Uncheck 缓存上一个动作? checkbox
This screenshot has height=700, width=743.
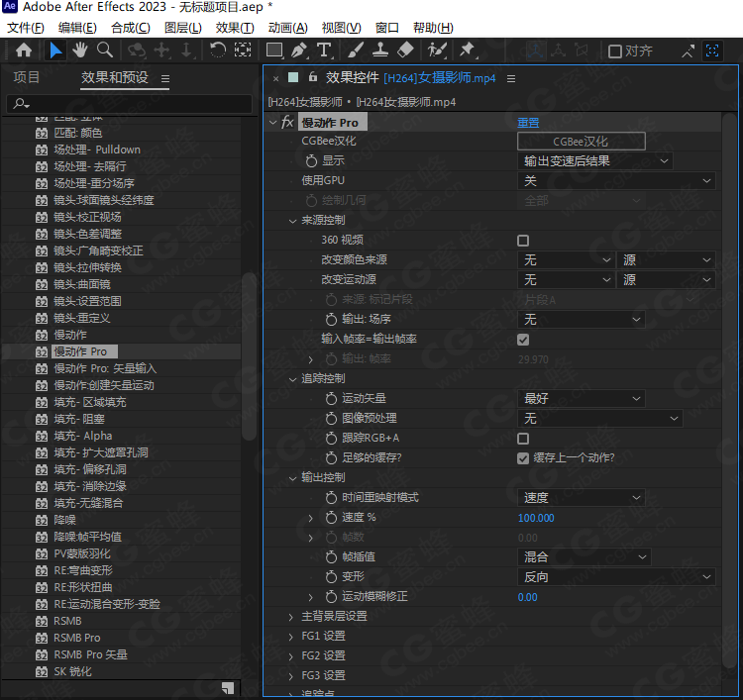click(x=523, y=458)
